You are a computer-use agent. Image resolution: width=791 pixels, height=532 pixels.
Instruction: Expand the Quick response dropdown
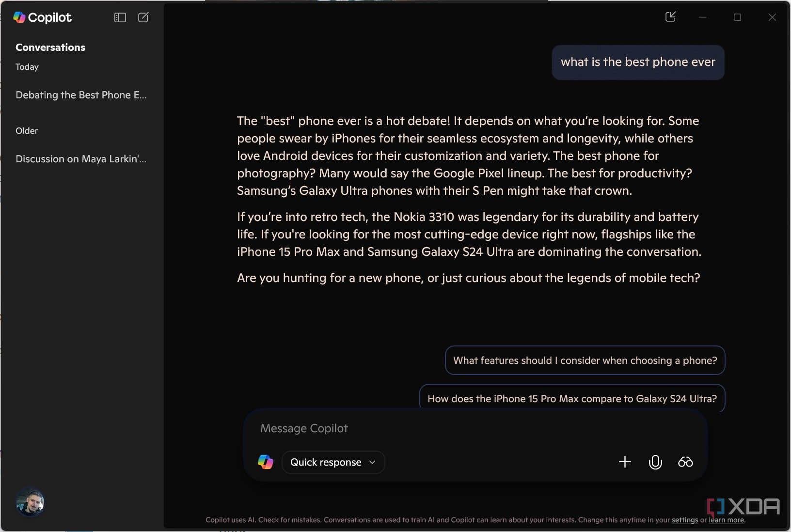coord(333,462)
